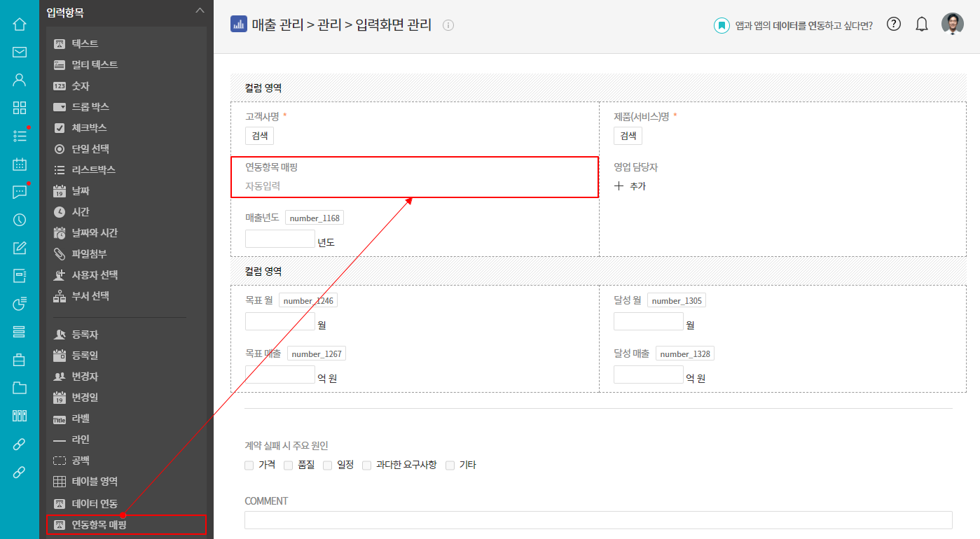
Task: Click 추가 under 영업 담당자
Action: 630,186
